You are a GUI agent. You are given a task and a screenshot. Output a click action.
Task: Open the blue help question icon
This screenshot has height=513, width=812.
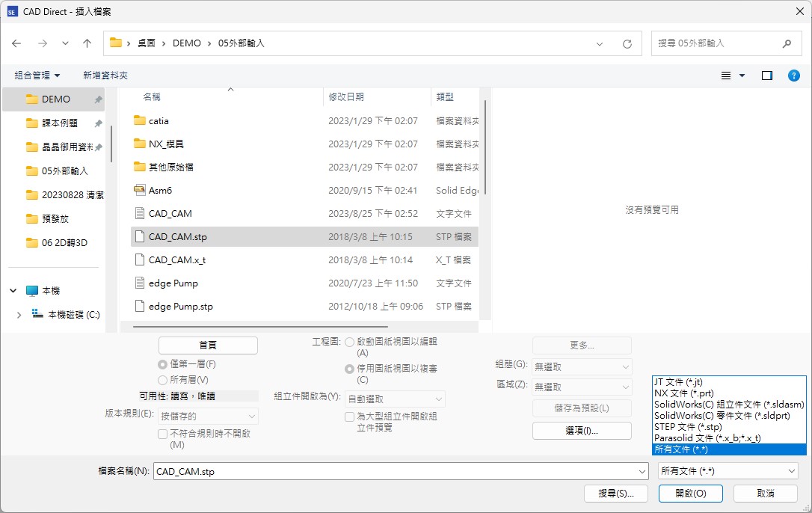(793, 76)
